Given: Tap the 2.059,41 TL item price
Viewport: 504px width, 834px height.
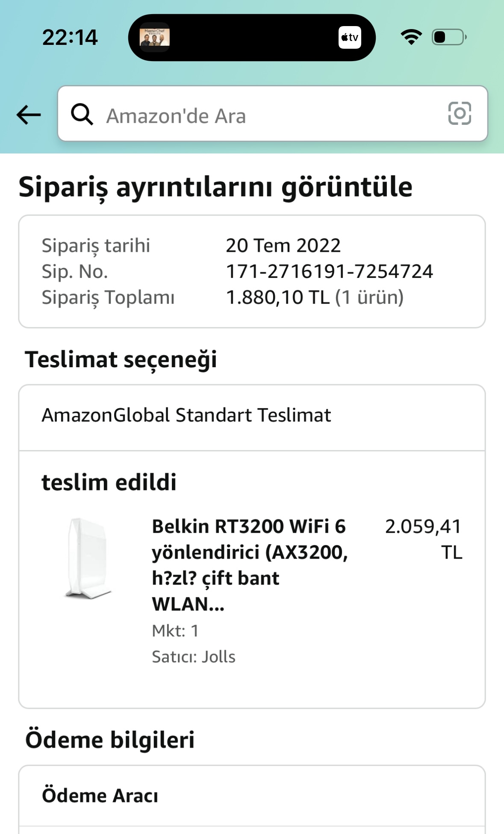Looking at the screenshot, I should pyautogui.click(x=424, y=539).
